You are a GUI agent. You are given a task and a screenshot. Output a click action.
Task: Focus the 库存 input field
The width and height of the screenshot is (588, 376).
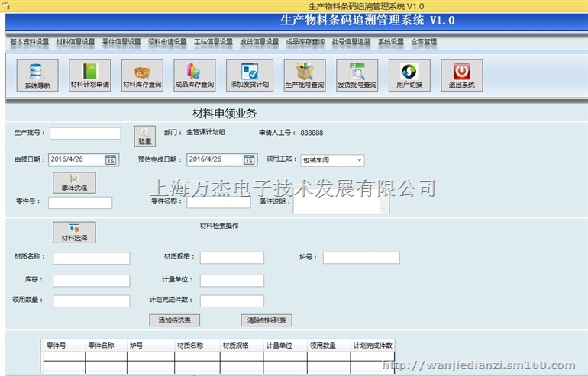(x=91, y=281)
